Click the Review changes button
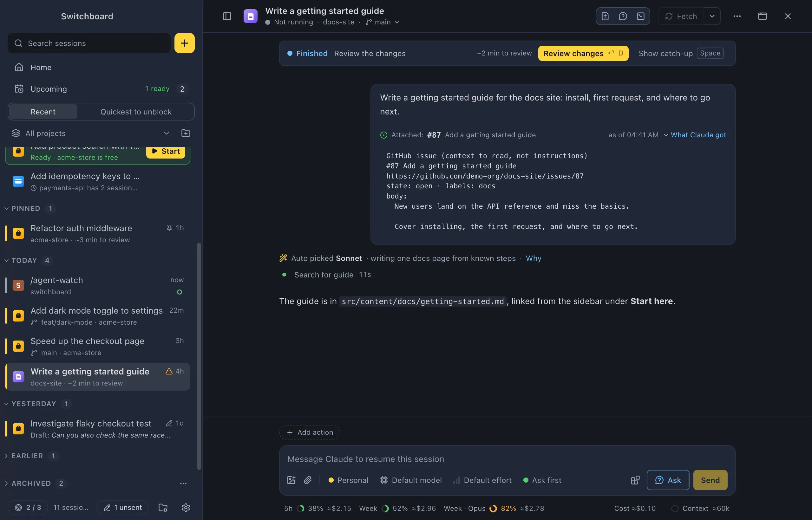812x520 pixels. [583, 53]
